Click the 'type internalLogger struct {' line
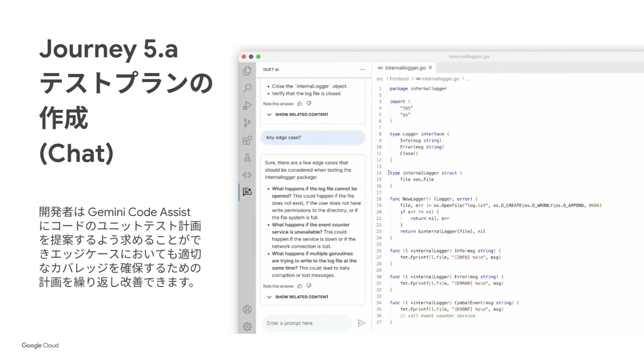644x362 pixels. [426, 173]
